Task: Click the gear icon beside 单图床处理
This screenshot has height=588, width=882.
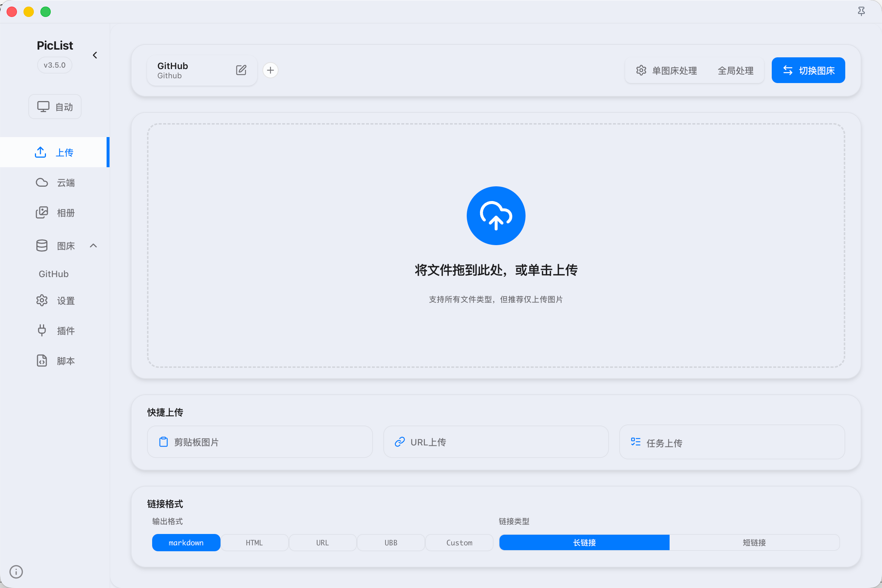Action: click(x=641, y=70)
